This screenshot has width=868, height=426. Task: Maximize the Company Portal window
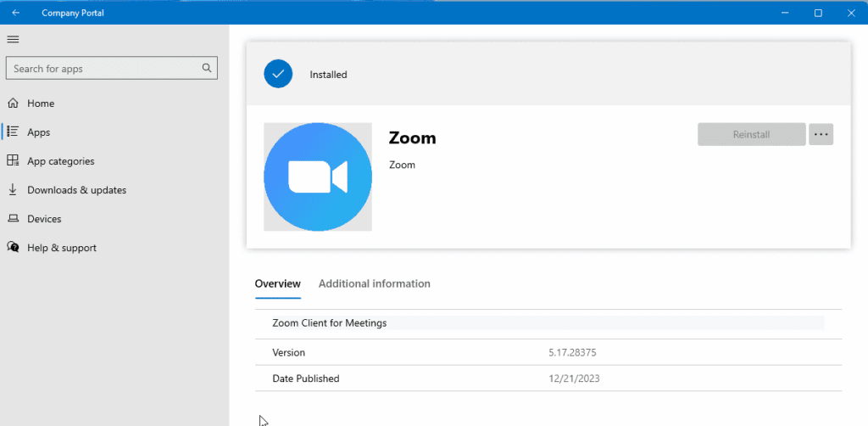(x=818, y=13)
